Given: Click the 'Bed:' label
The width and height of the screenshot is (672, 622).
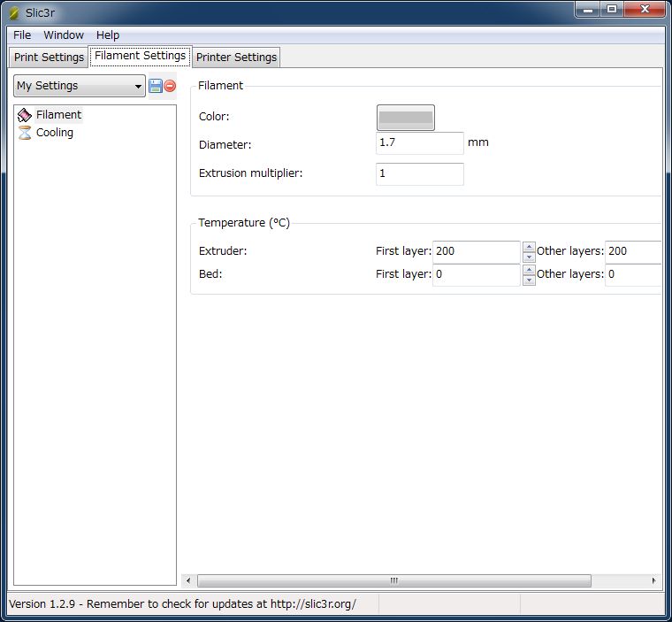Looking at the screenshot, I should (x=210, y=274).
